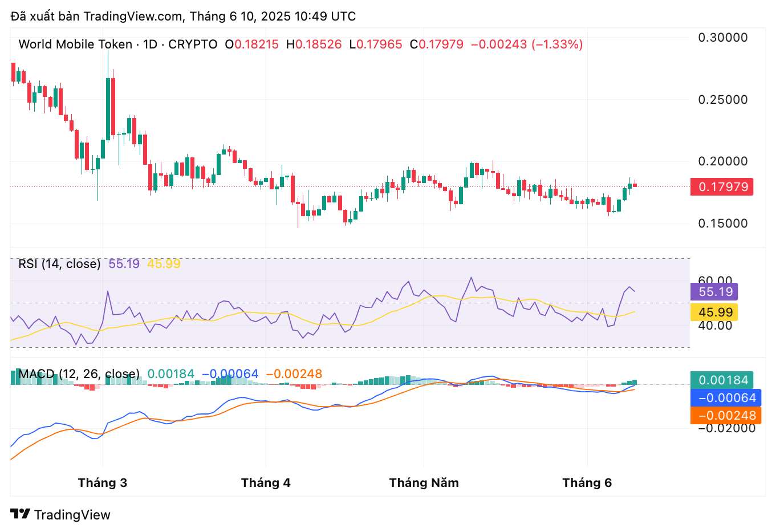Click the low value L0.17965
Viewport: 776px width, 532px height.
click(x=376, y=44)
